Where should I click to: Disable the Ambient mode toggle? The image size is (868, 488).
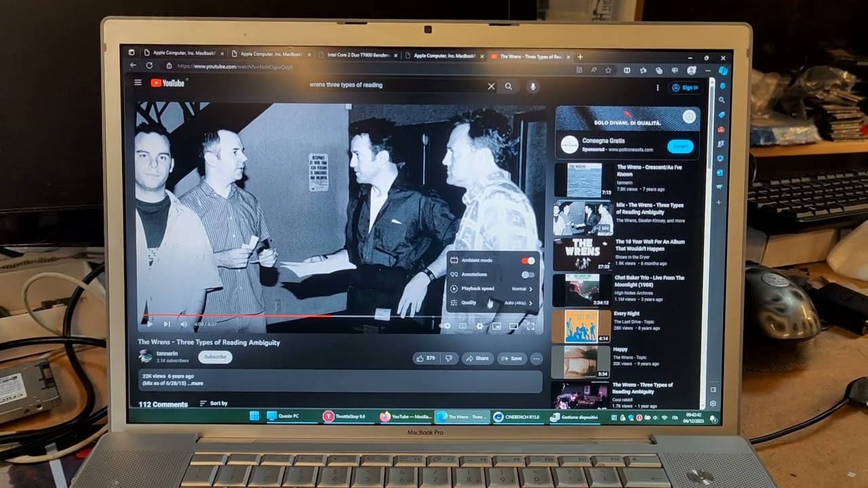pyautogui.click(x=528, y=260)
